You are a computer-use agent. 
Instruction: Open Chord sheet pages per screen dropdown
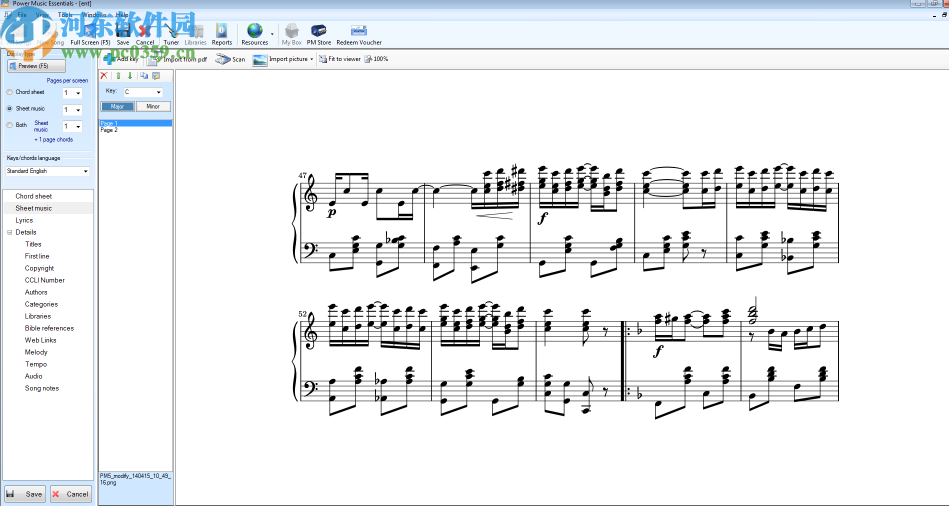pos(78,93)
